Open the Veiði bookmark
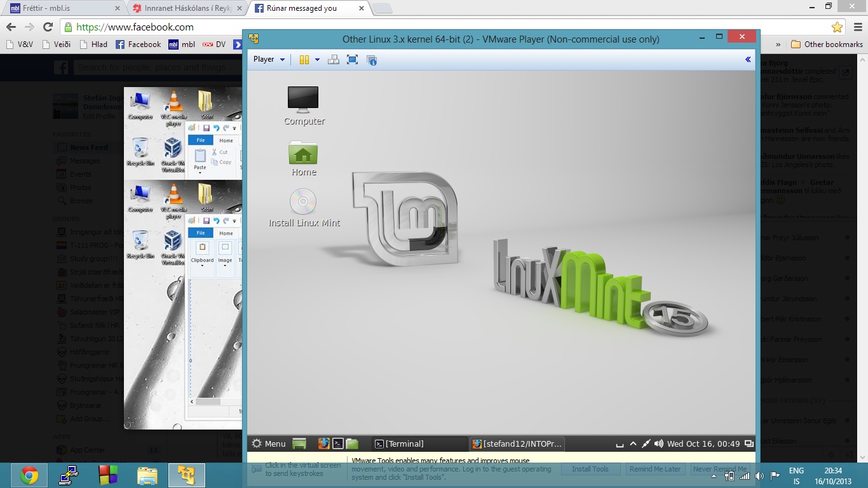The height and width of the screenshot is (488, 868). click(x=56, y=44)
